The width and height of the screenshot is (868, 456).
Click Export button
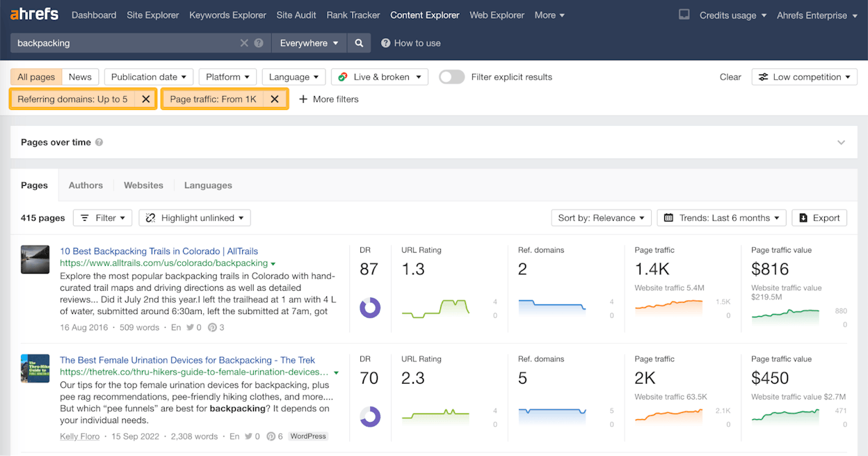[819, 218]
